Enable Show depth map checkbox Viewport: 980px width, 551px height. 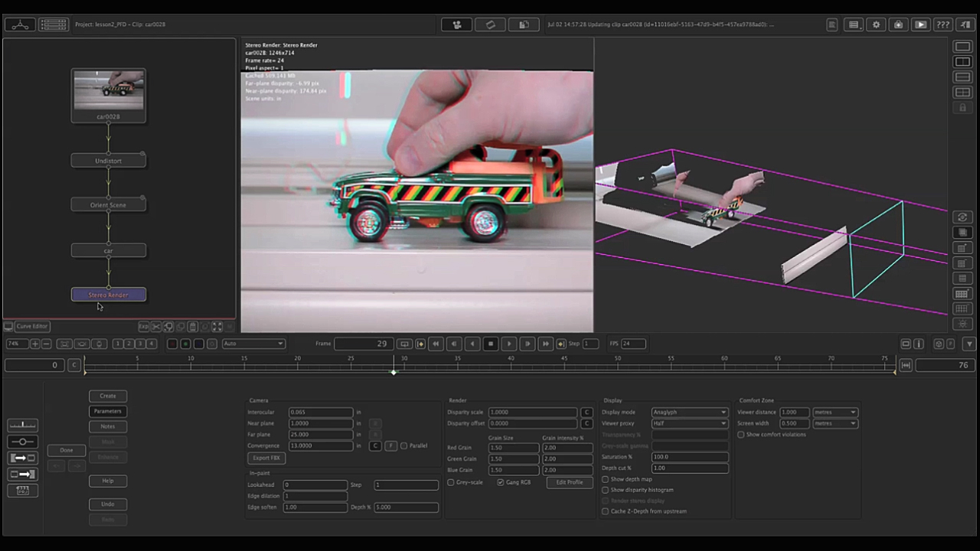(605, 479)
